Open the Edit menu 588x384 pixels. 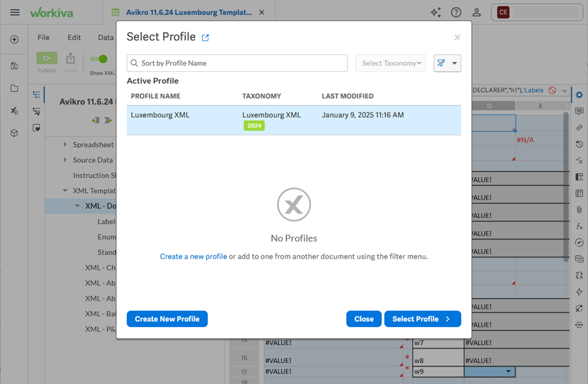pyautogui.click(x=74, y=37)
